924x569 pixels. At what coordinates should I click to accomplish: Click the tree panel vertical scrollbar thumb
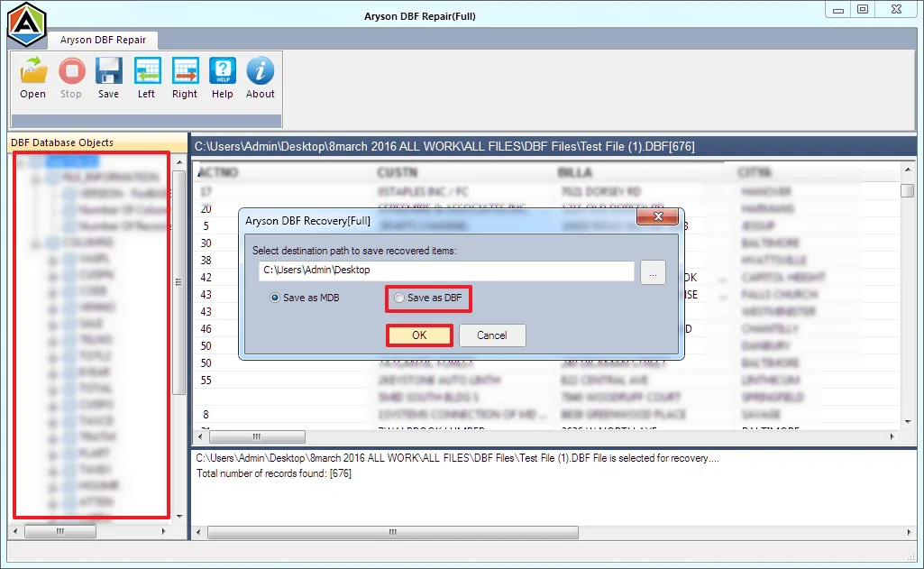tap(179, 282)
